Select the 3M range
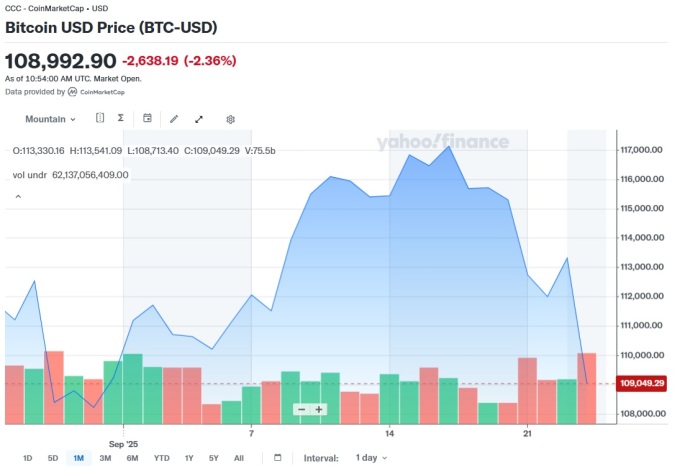Screen dimensions: 680x472 pyautogui.click(x=105, y=458)
